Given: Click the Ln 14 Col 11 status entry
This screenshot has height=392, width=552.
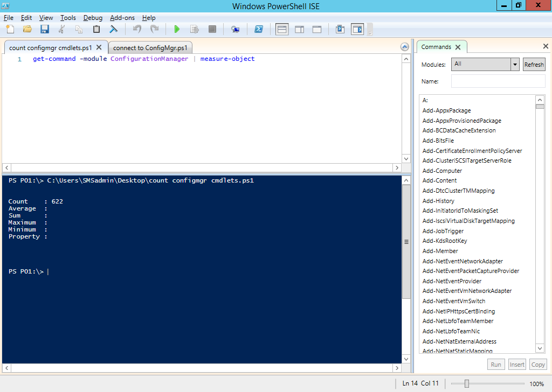Looking at the screenshot, I should [420, 383].
